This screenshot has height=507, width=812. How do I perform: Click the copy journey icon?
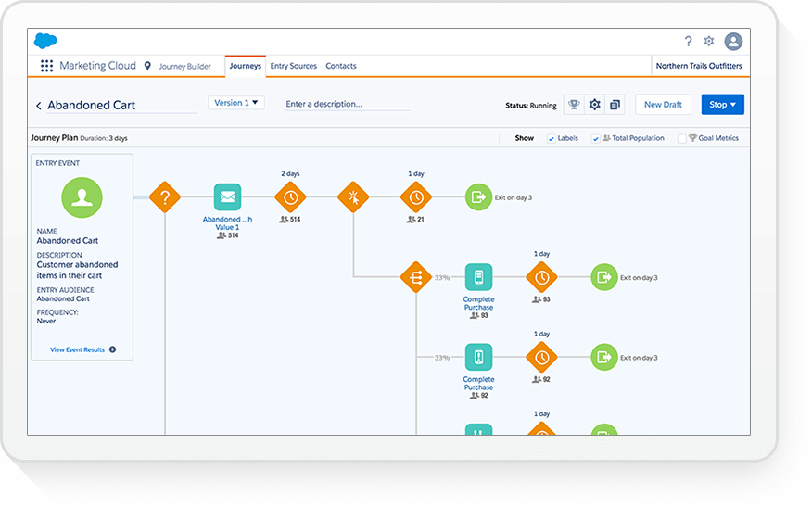(615, 105)
